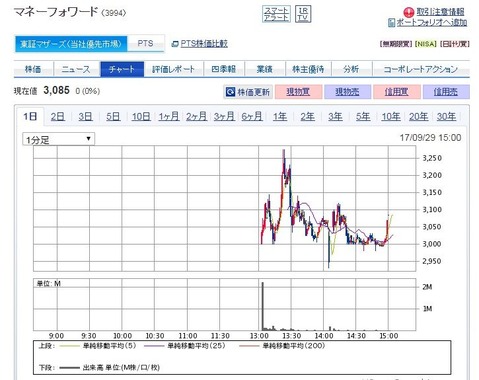479x380 pixels.
Task: Open the 業績 tab
Action: point(265,69)
